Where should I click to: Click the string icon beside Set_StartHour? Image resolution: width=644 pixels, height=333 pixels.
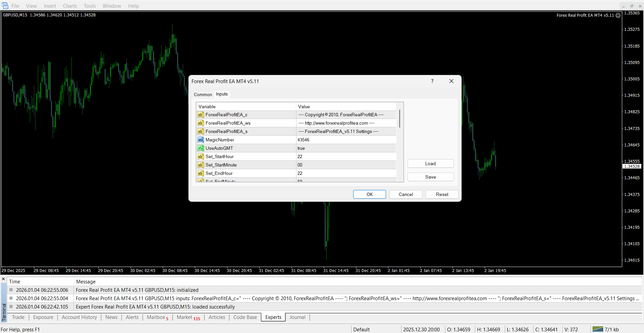(x=200, y=156)
